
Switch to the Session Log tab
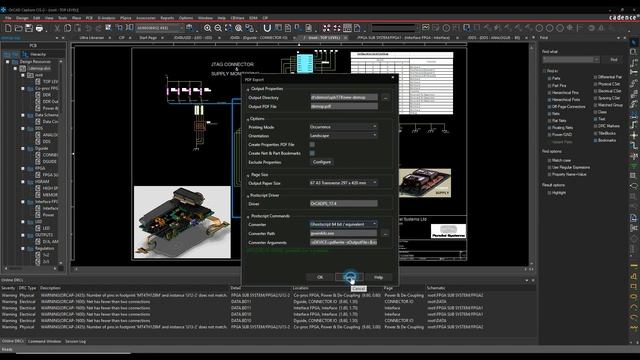pos(76,341)
